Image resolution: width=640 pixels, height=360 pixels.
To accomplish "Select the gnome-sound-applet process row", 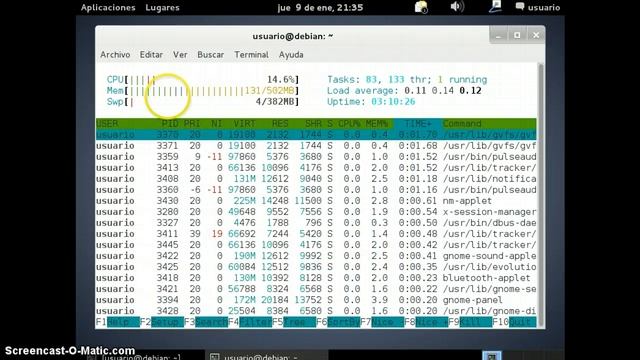I will tap(316, 256).
